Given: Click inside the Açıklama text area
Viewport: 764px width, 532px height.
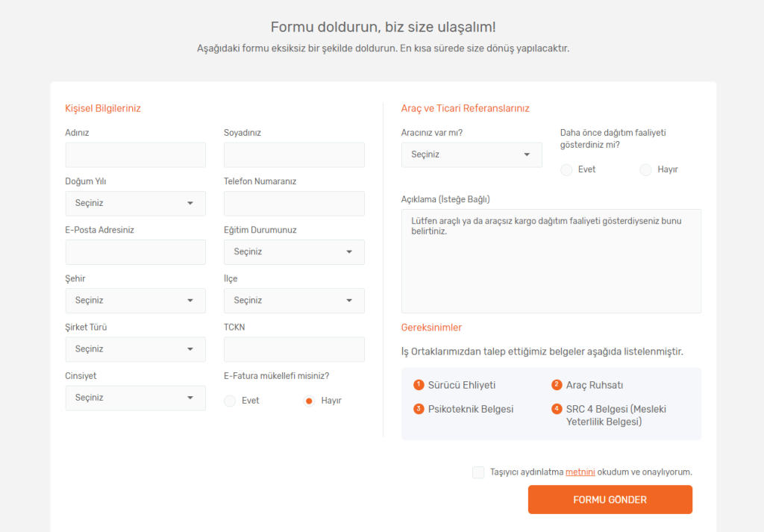Looking at the screenshot, I should (x=551, y=261).
